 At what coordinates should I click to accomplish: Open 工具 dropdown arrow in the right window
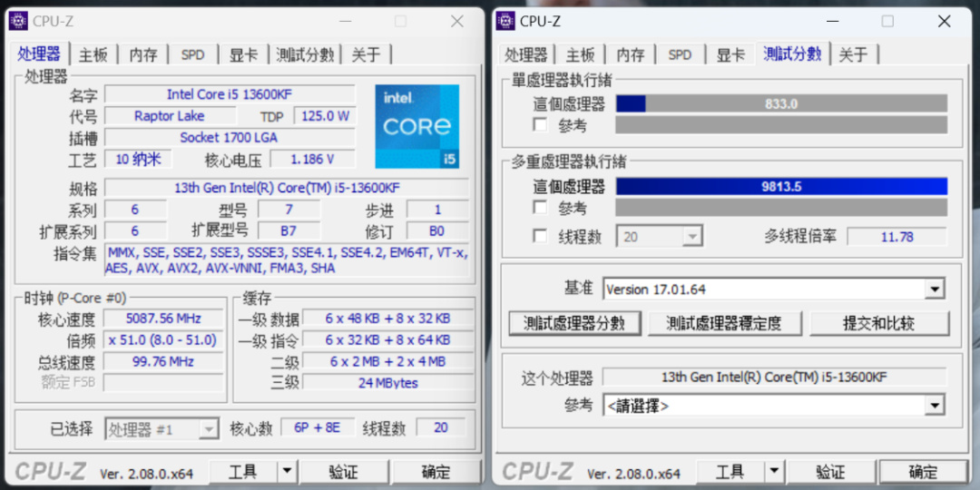774,472
